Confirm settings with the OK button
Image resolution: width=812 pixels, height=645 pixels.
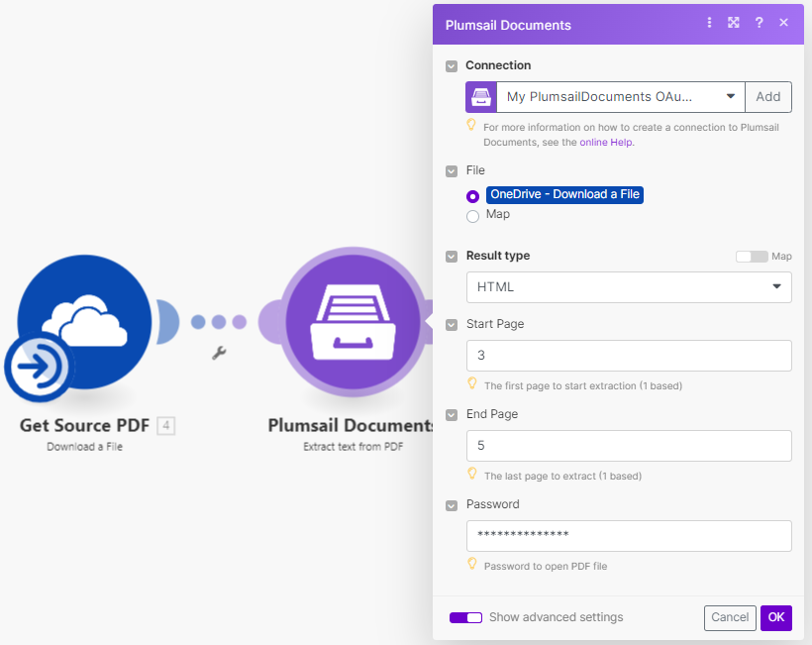[775, 617]
